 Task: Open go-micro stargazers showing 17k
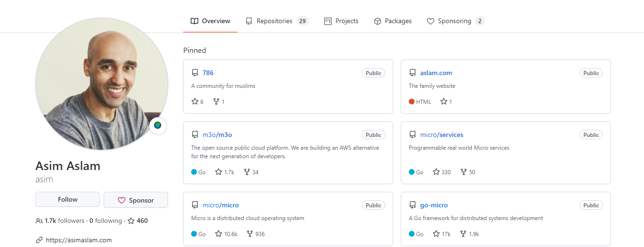pos(441,234)
